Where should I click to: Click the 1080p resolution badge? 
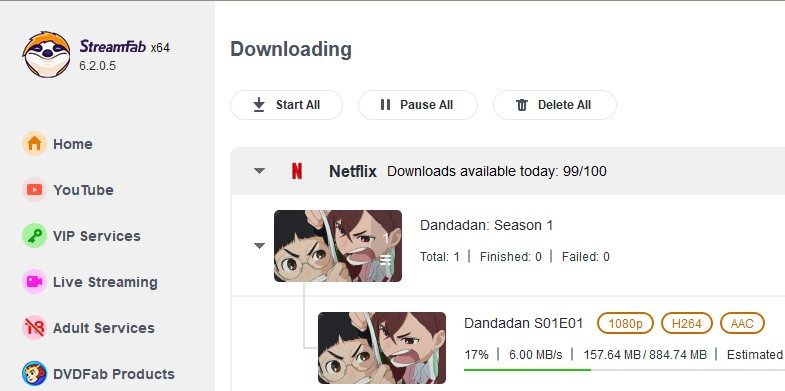coord(625,323)
